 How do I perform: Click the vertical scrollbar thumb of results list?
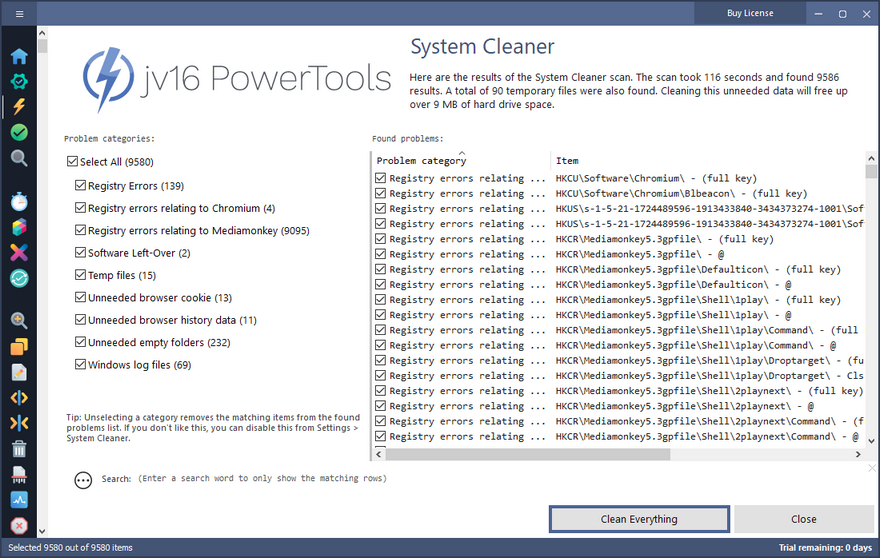(x=870, y=171)
